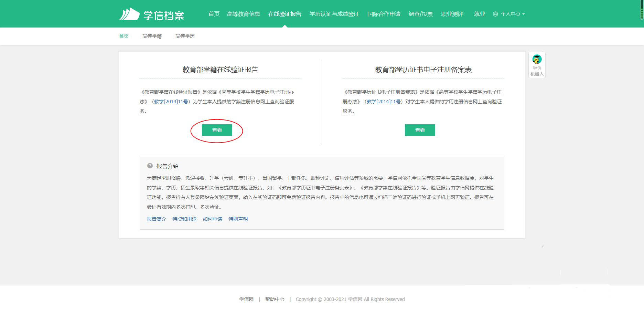644x313 pixels.
Task: Click the 学信档案 logo
Action: [151, 14]
